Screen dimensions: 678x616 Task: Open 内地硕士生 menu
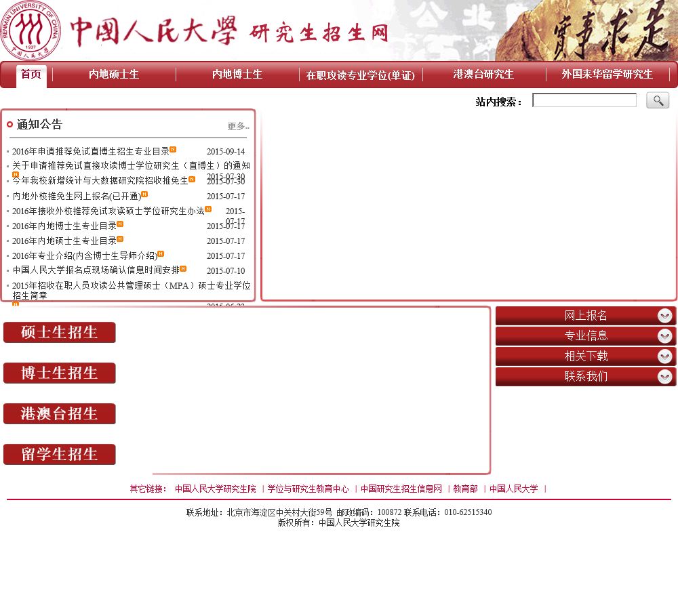pos(114,75)
